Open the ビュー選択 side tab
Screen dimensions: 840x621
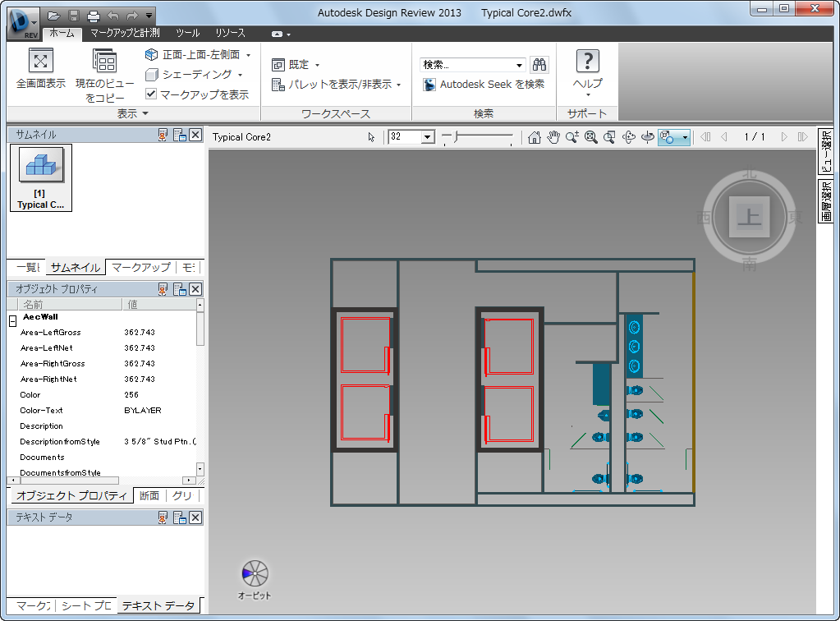[826, 151]
